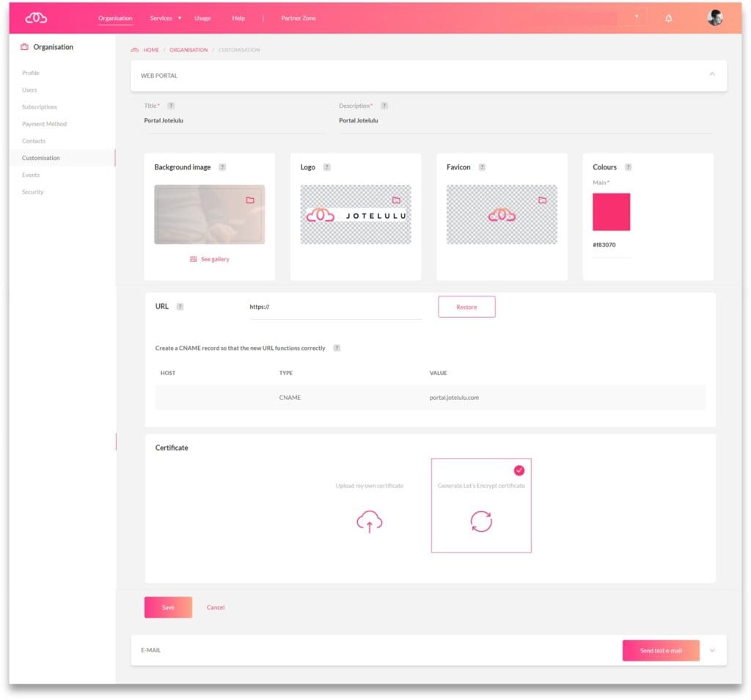The height and width of the screenshot is (700, 751).
Task: Collapse the Web Portal section
Action: click(711, 75)
